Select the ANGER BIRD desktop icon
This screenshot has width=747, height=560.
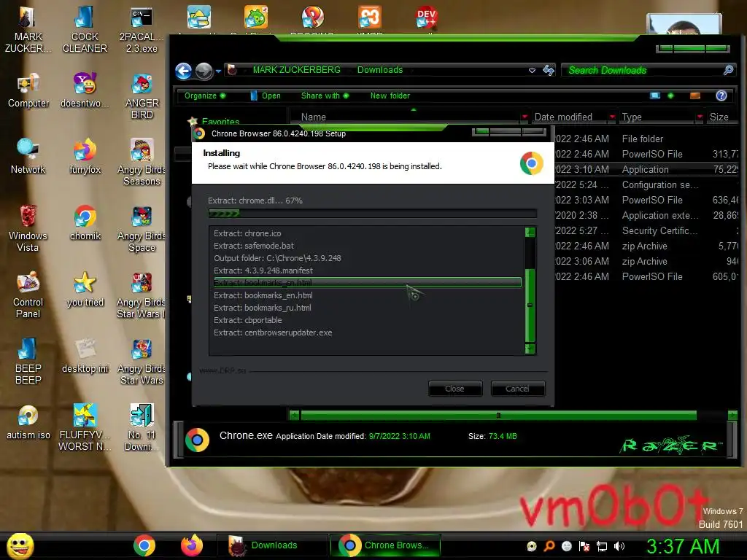(142, 96)
